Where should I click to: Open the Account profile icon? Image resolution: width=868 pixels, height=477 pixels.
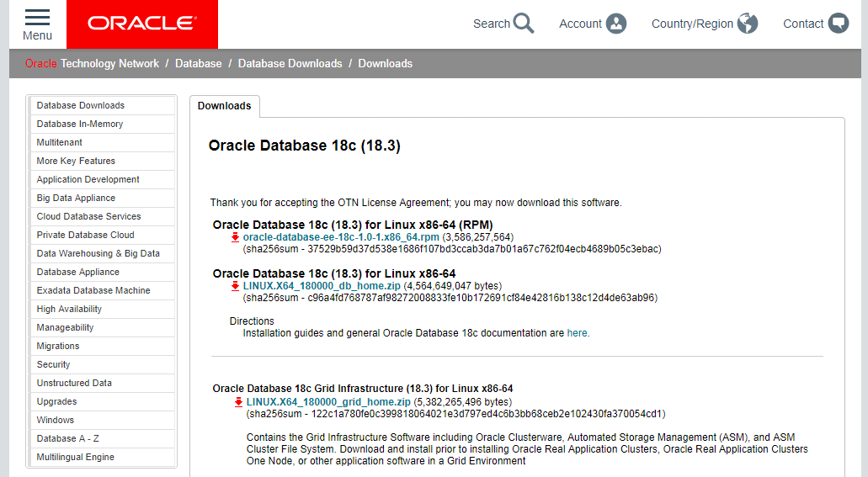(x=616, y=24)
